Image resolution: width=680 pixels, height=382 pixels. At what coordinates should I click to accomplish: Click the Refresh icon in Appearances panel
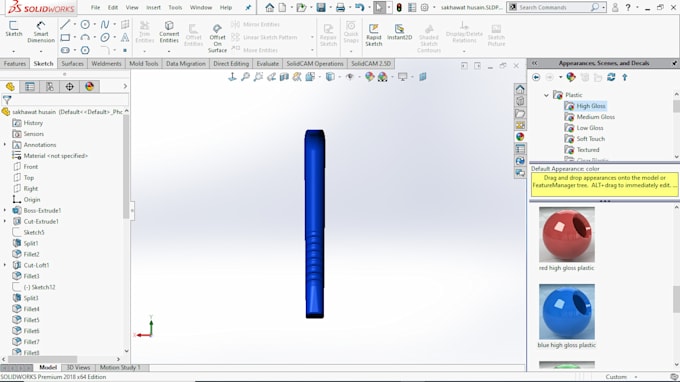[611, 77]
